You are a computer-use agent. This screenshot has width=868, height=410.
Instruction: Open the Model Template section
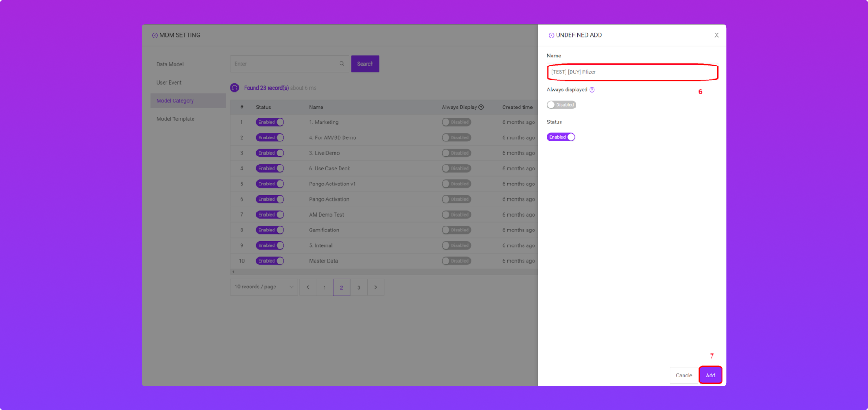[175, 119]
